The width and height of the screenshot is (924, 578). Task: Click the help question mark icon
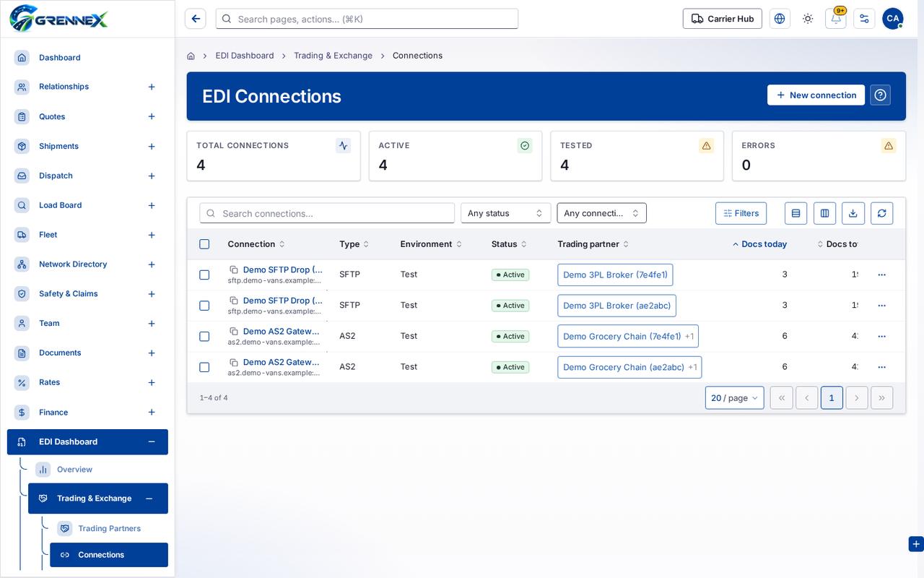(x=880, y=95)
